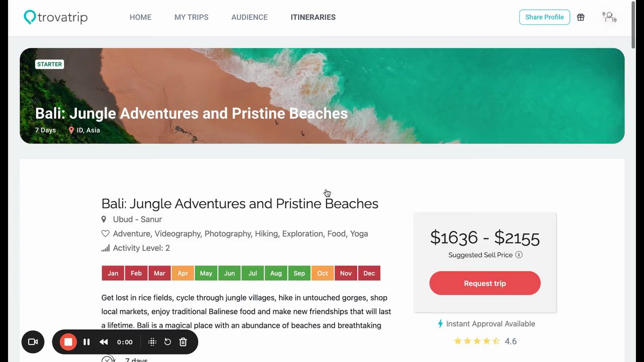Stop the screen recording

point(68,342)
